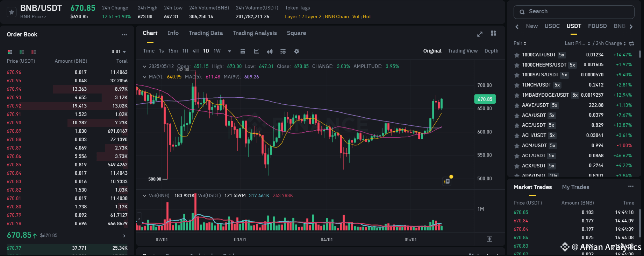644x256 pixels.
Task: Open chart display options icon
Action: tap(283, 51)
